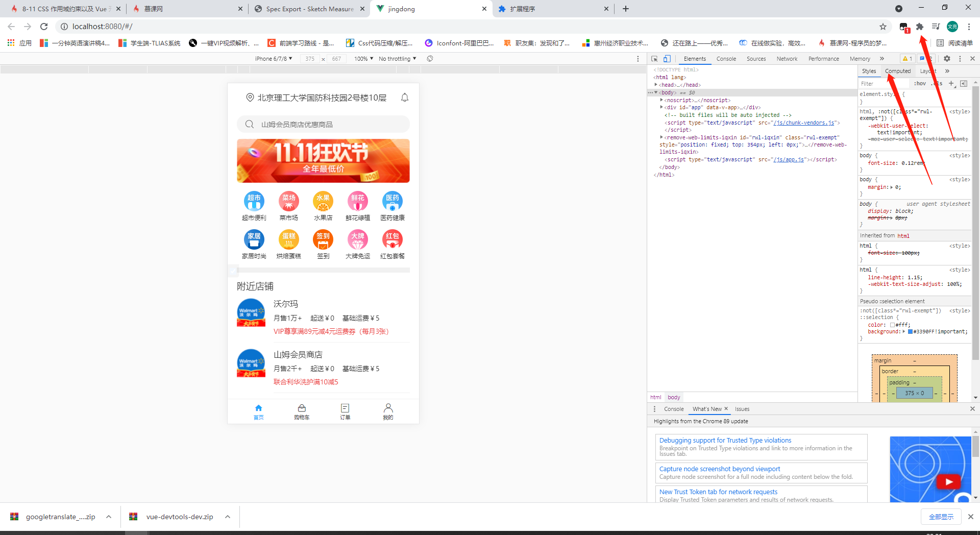Tap the 红包套餐 category icon
This screenshot has width=980, height=535.
[393, 239]
